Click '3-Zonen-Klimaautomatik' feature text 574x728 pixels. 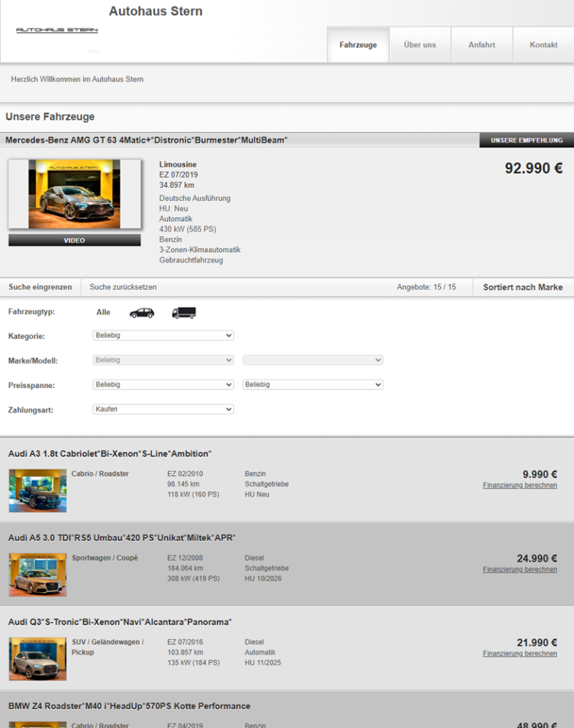pyautogui.click(x=200, y=250)
